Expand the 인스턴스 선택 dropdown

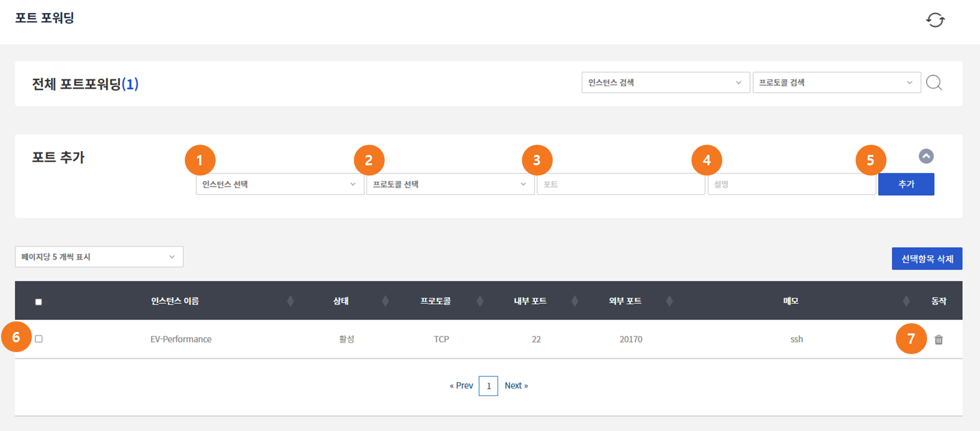[279, 184]
